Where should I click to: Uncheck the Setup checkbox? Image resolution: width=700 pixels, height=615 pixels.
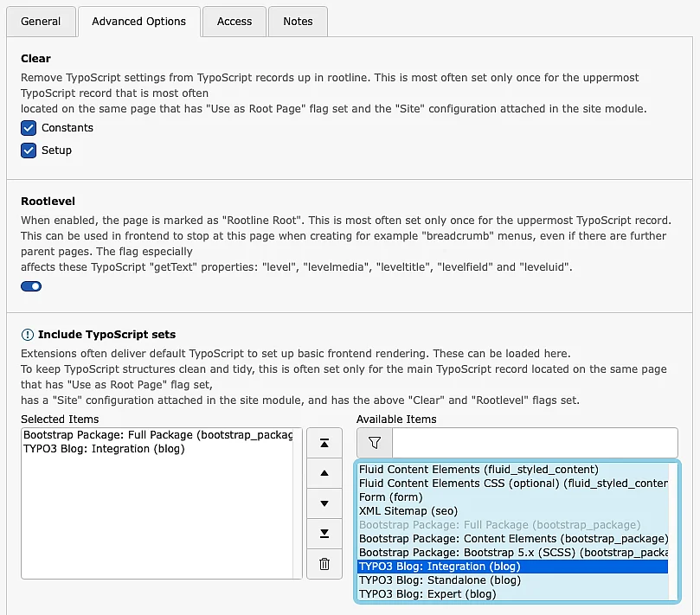coord(29,151)
